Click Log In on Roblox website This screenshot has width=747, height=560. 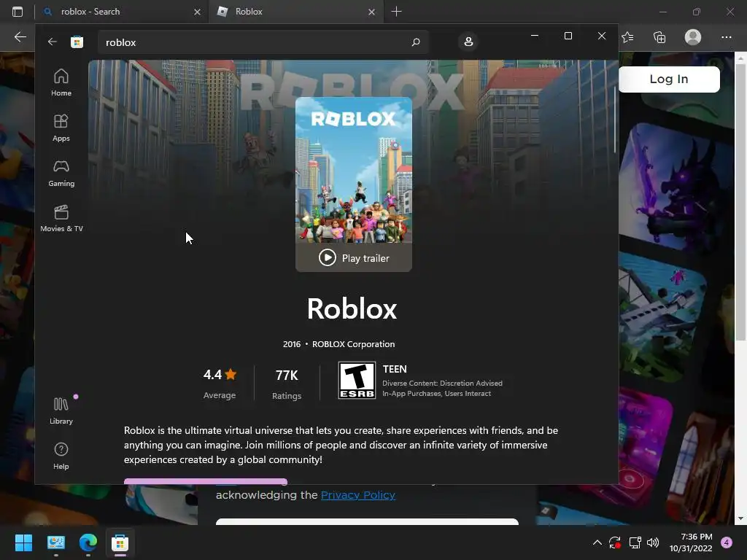[x=669, y=79]
